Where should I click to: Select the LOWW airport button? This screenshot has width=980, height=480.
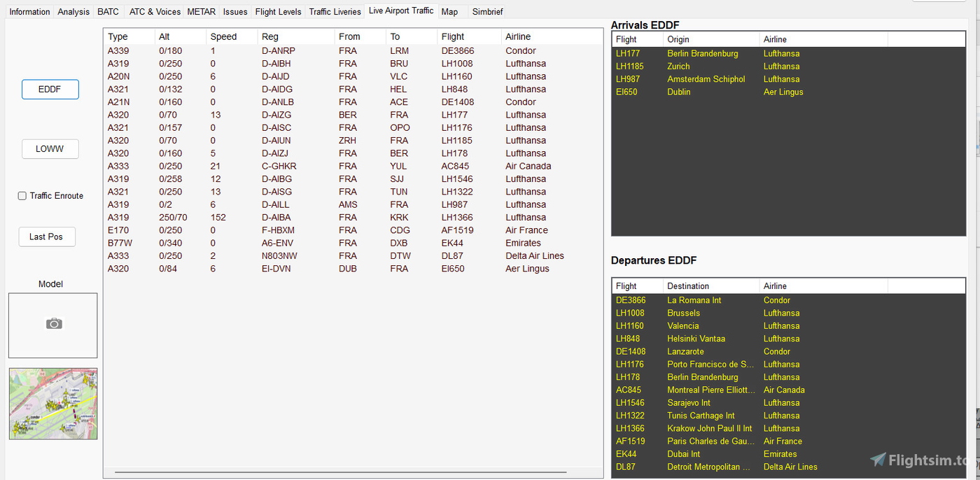(50, 148)
